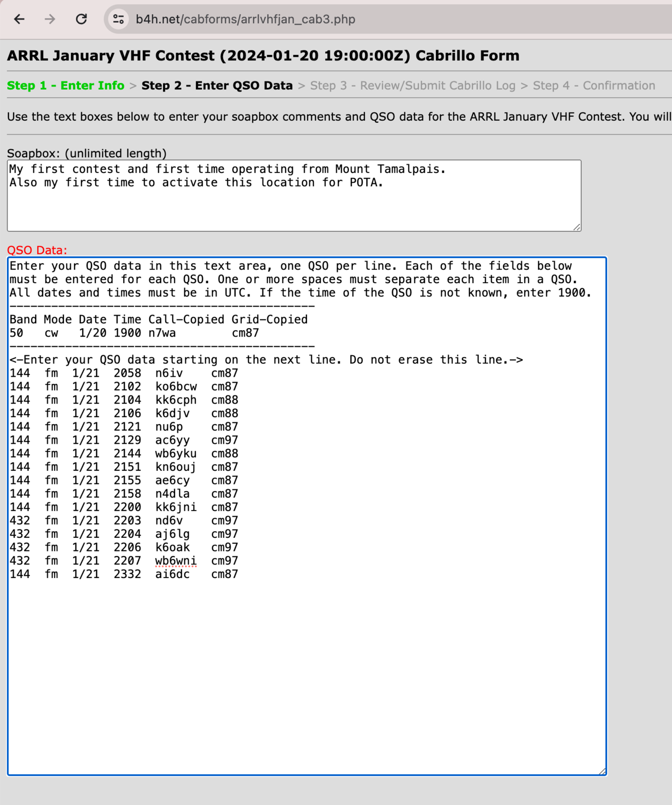Click the callsign ai6dc in last QSO line
The image size is (672, 805).
click(x=173, y=574)
